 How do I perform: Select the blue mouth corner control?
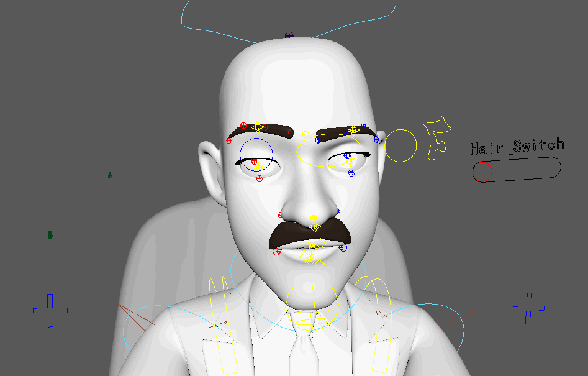343,248
